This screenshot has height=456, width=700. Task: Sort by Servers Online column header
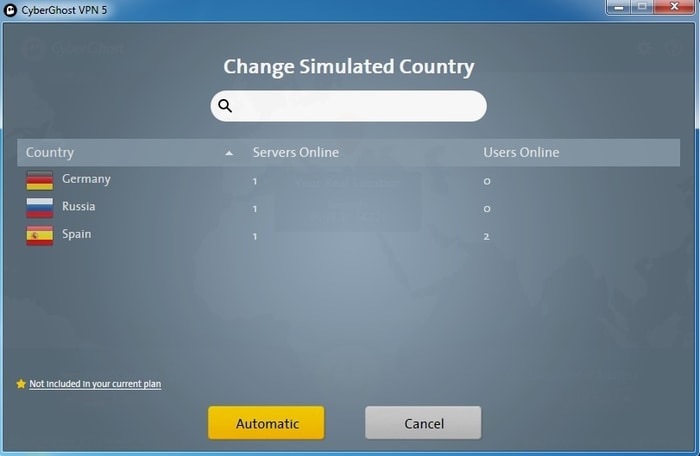click(296, 153)
